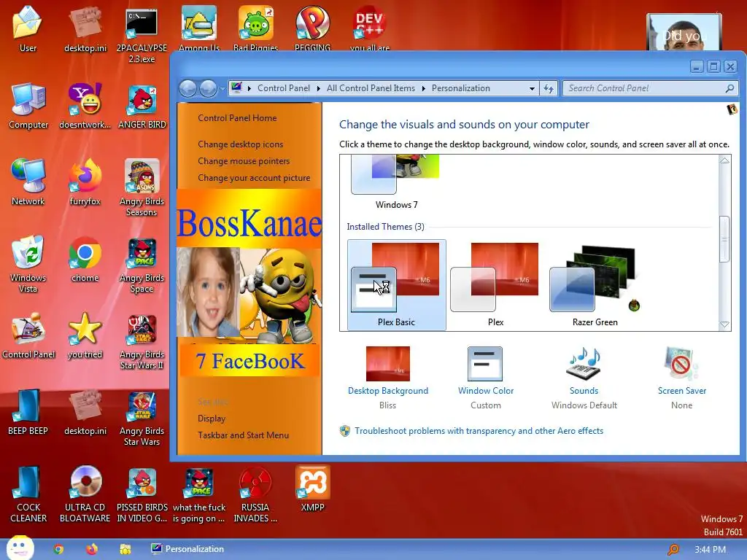Viewport: 747px width, 560px height.
Task: Open Change desktop icons link
Action: [x=241, y=144]
